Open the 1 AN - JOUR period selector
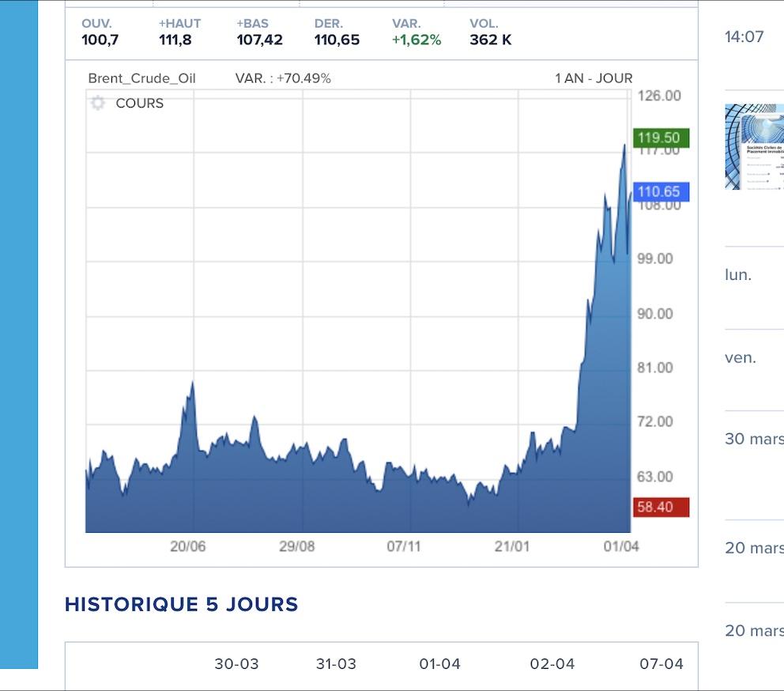Screen dimensions: 784x691 click(594, 78)
